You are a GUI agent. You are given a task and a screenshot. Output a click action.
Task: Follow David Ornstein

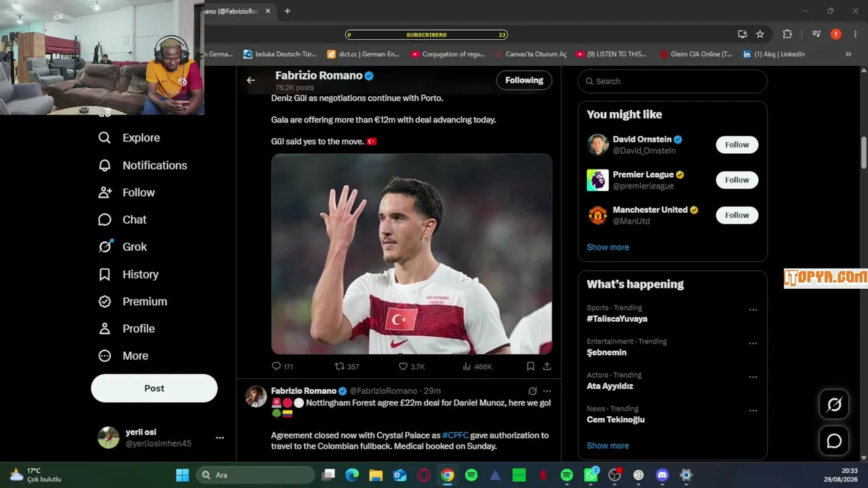pos(736,144)
